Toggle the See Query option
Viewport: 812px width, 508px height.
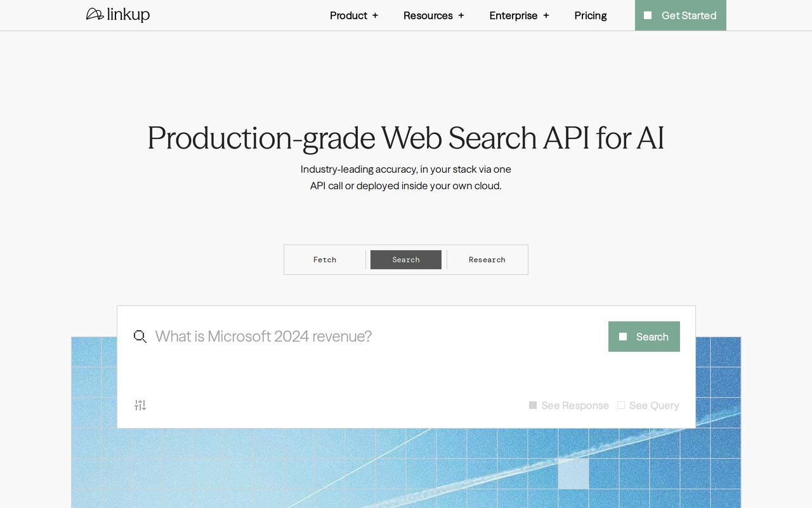pos(648,405)
